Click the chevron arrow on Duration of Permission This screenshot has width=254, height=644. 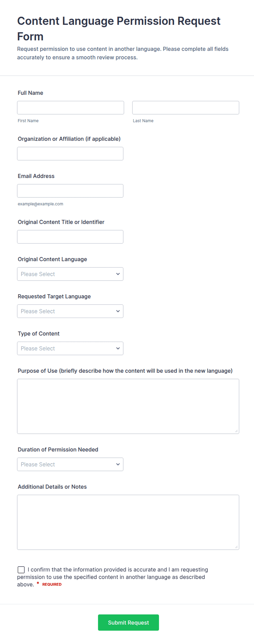point(118,464)
